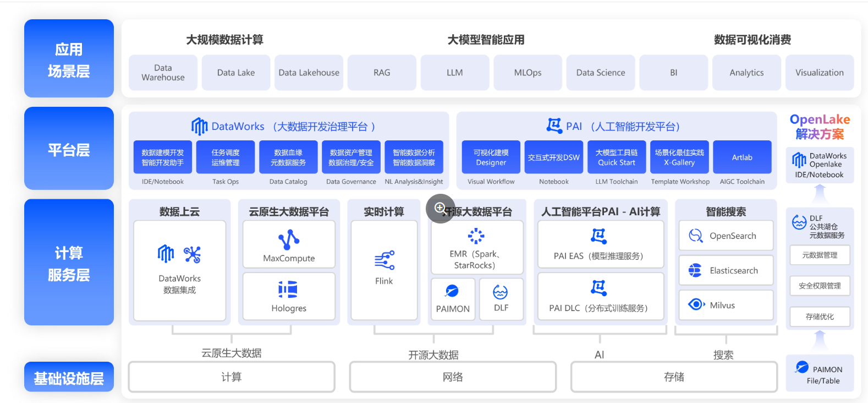Click the PAI EAS robot icon
Viewport: 868px width, 403px height.
(598, 237)
